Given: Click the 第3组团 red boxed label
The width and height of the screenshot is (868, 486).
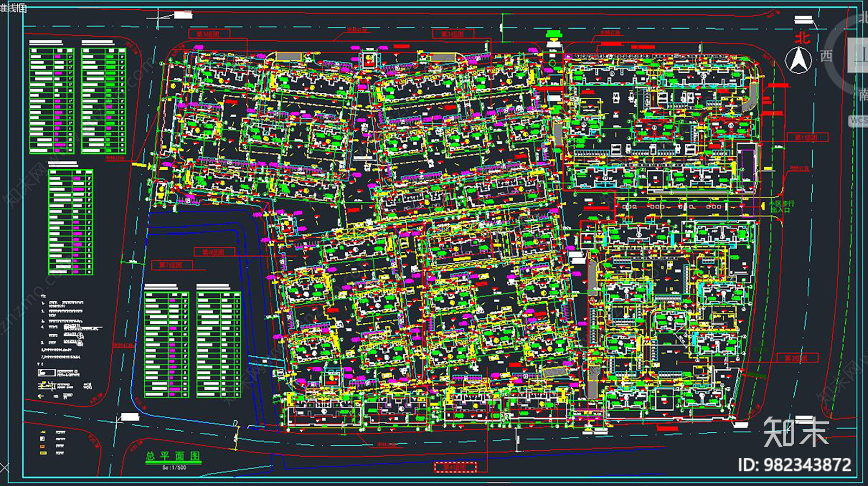Looking at the screenshot, I should pos(452,34).
